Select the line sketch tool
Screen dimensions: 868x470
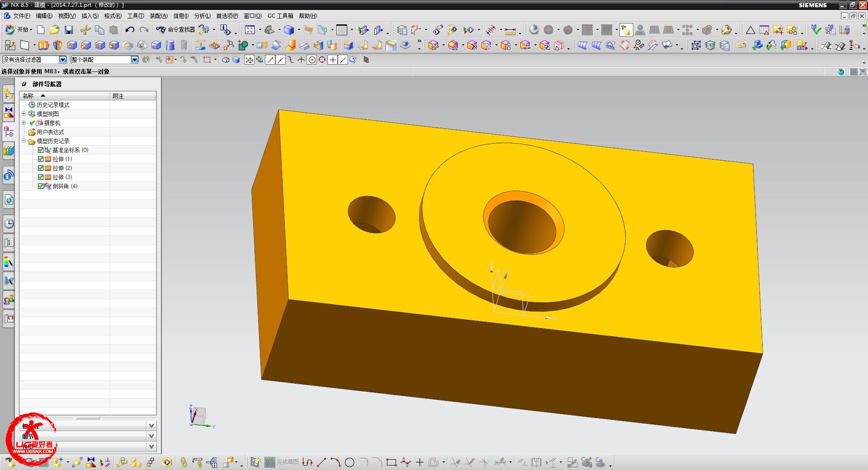321,462
